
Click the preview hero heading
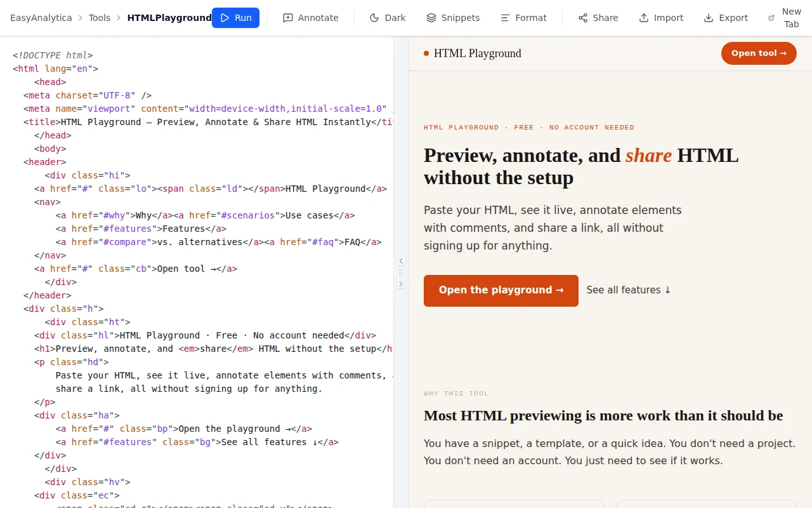(x=581, y=166)
